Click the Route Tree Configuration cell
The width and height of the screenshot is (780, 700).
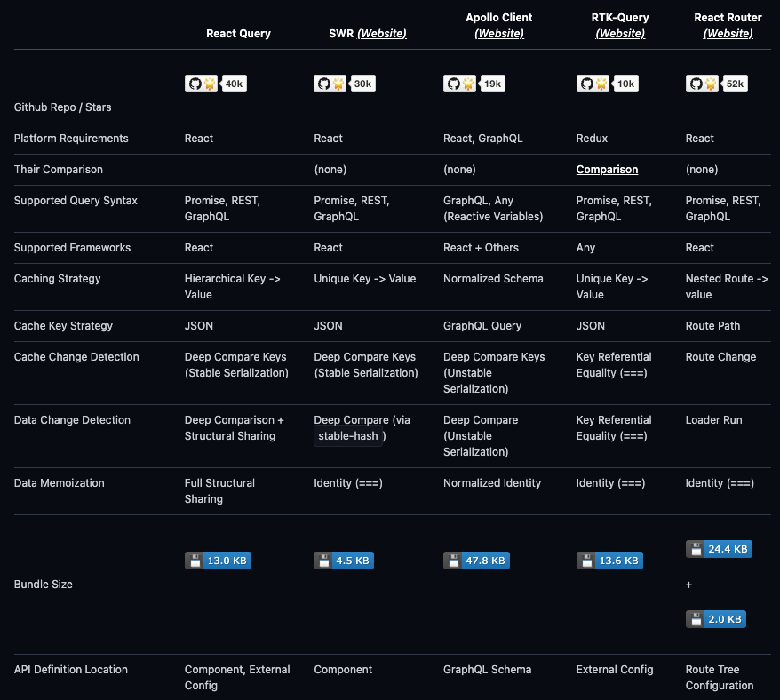click(720, 678)
